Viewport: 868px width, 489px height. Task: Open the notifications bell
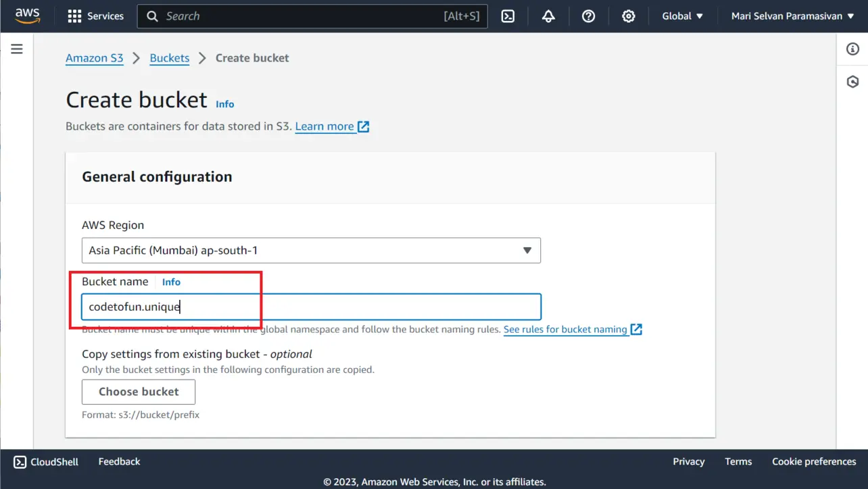click(x=548, y=16)
